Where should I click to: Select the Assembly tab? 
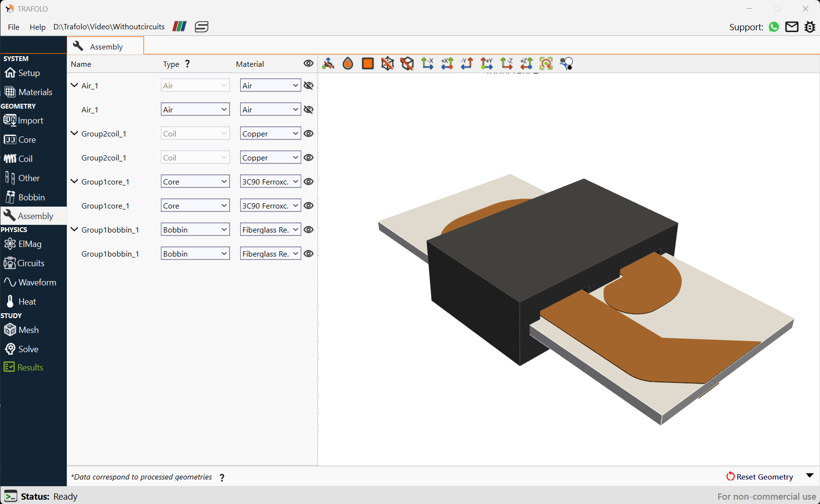coord(106,46)
